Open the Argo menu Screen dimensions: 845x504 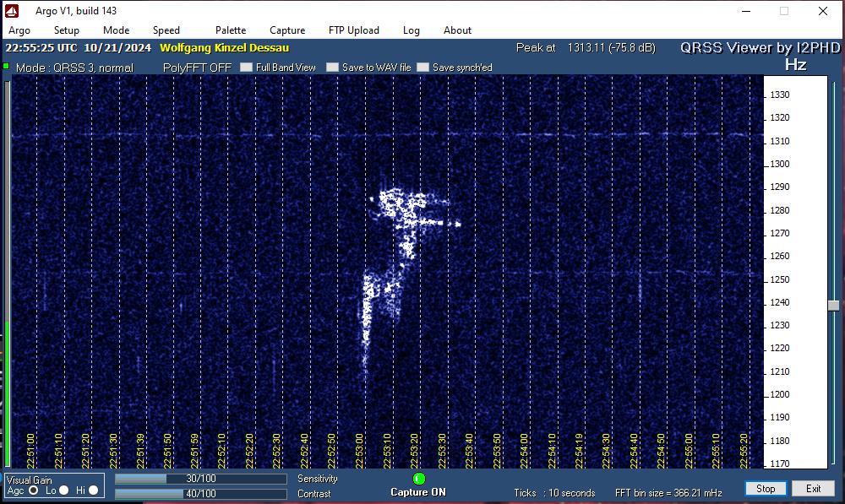point(19,30)
